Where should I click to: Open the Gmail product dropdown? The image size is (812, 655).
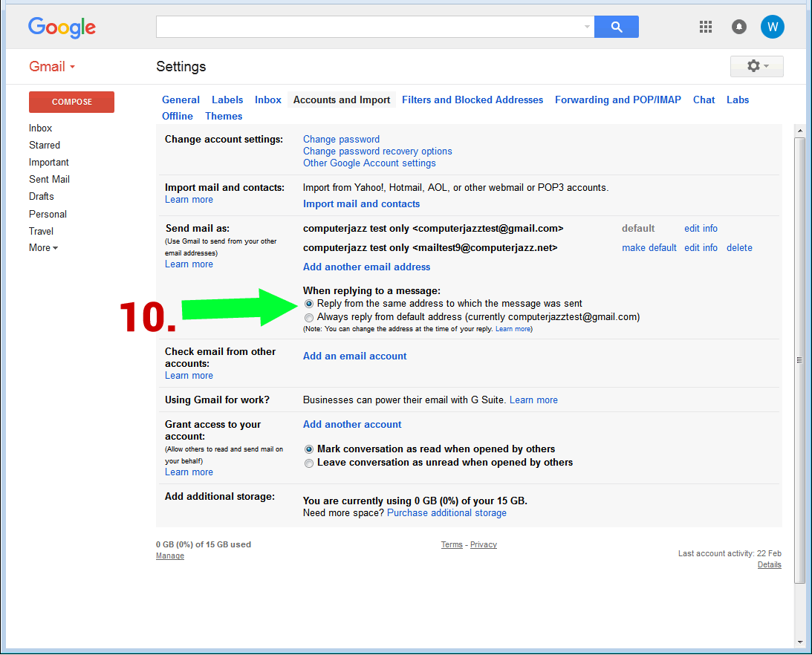pyautogui.click(x=52, y=67)
